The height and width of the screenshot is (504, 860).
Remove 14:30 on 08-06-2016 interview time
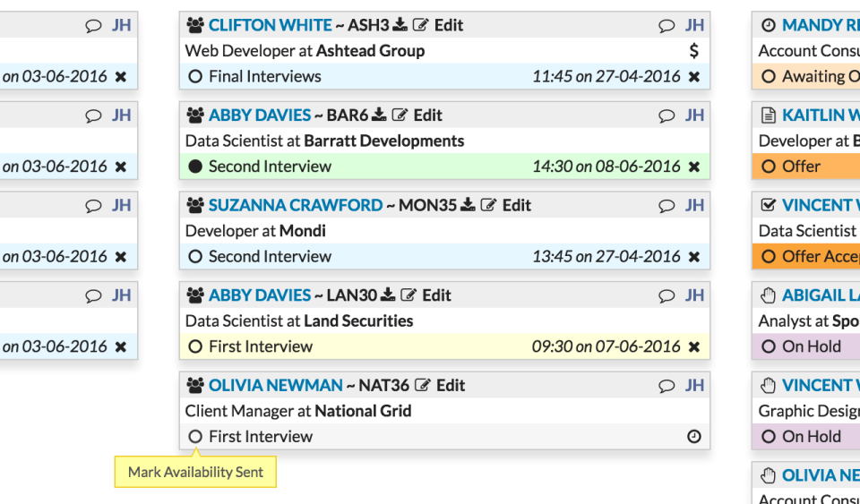(x=693, y=167)
